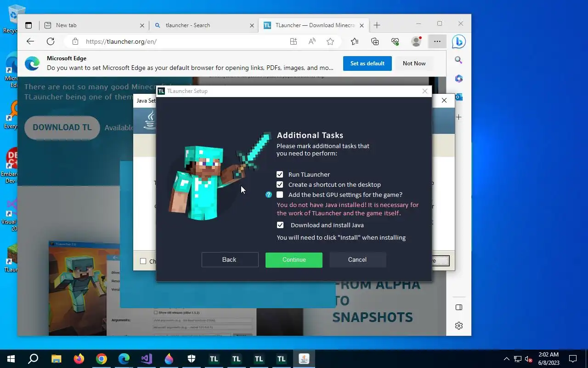Open Windows Security shield in taskbar
Viewport: 588px width, 368px height.
(x=192, y=359)
